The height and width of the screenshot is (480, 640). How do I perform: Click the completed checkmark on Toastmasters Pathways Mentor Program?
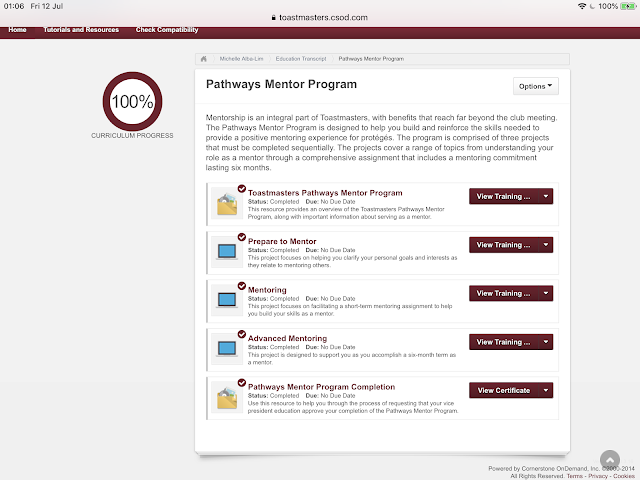pos(242,189)
